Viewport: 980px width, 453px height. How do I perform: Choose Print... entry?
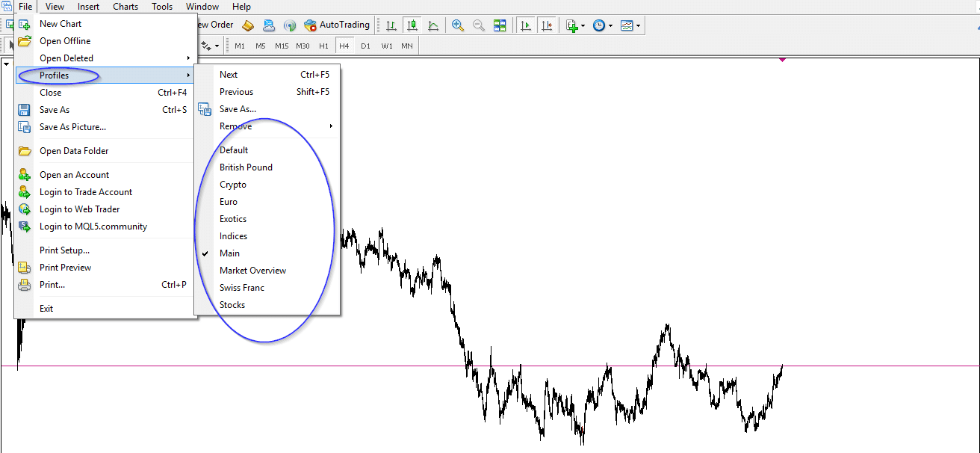tap(105, 285)
